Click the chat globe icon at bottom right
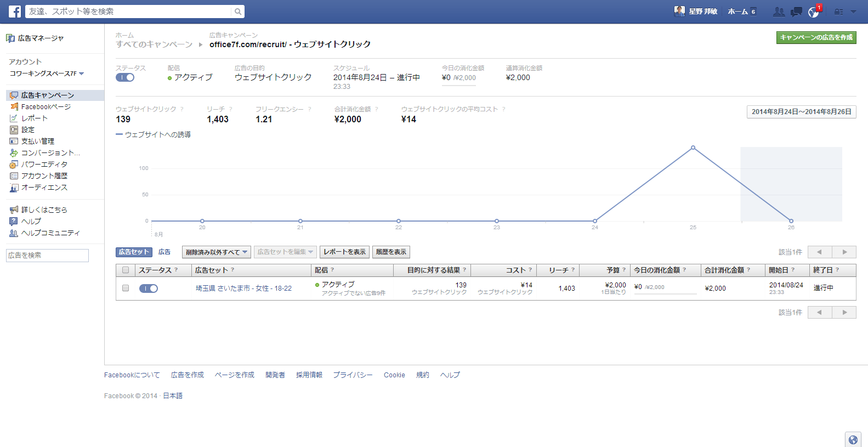 [x=853, y=439]
